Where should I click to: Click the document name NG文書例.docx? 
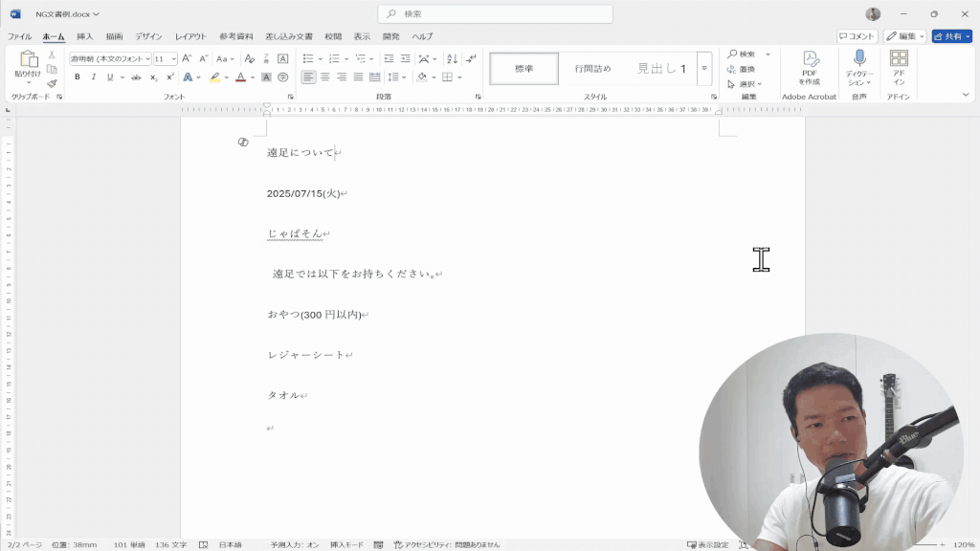[62, 13]
